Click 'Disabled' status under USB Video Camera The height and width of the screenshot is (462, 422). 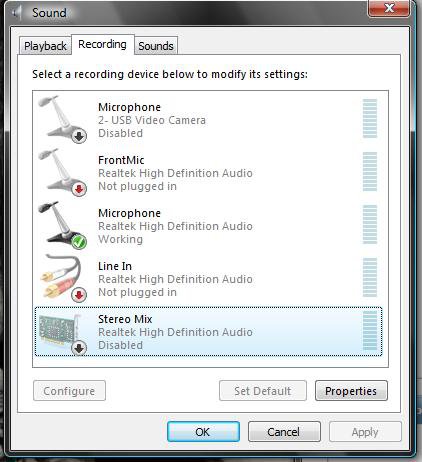coord(120,133)
